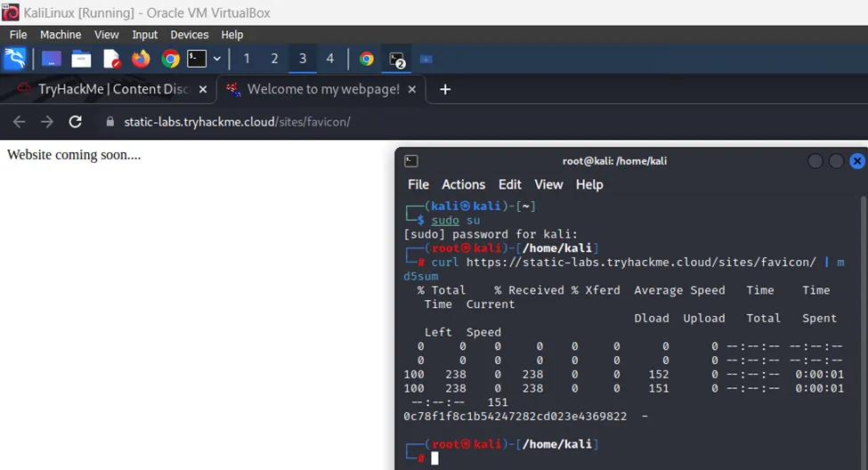Click the terminal vertical scrollbar
The image size is (868, 470).
pos(864,332)
